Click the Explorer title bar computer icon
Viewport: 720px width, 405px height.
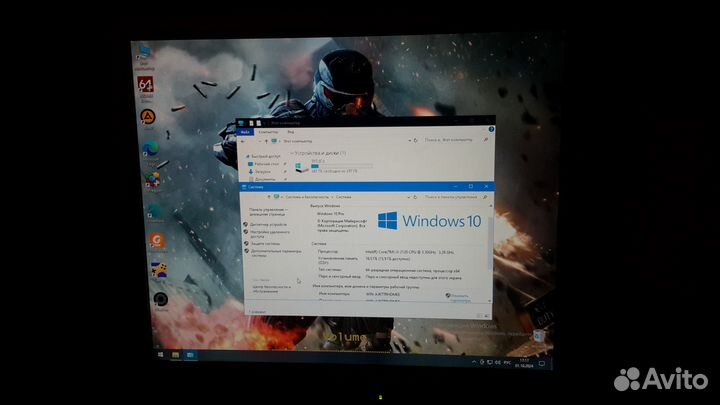(x=241, y=123)
